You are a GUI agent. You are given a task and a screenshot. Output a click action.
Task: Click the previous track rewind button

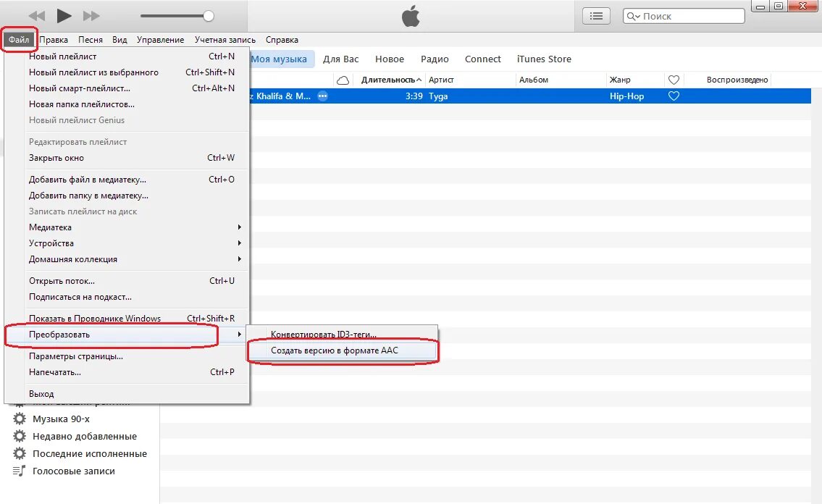tap(37, 16)
